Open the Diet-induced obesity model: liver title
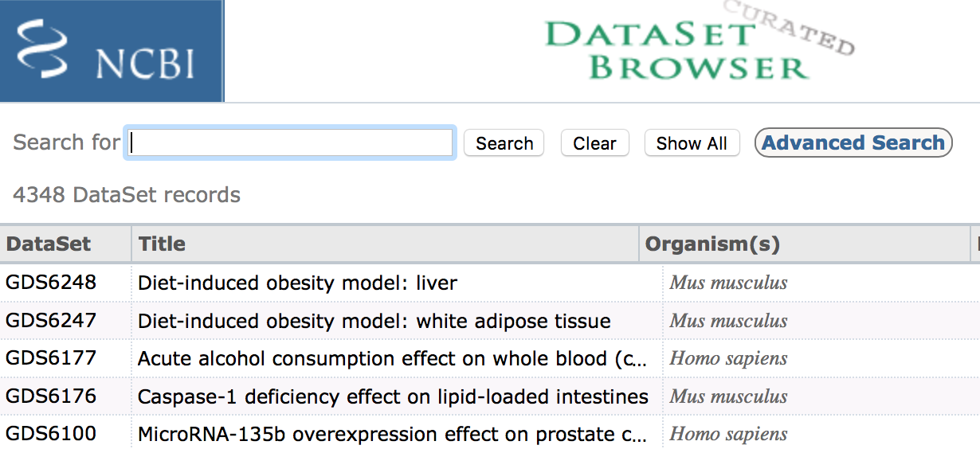This screenshot has width=980, height=449. tap(297, 283)
